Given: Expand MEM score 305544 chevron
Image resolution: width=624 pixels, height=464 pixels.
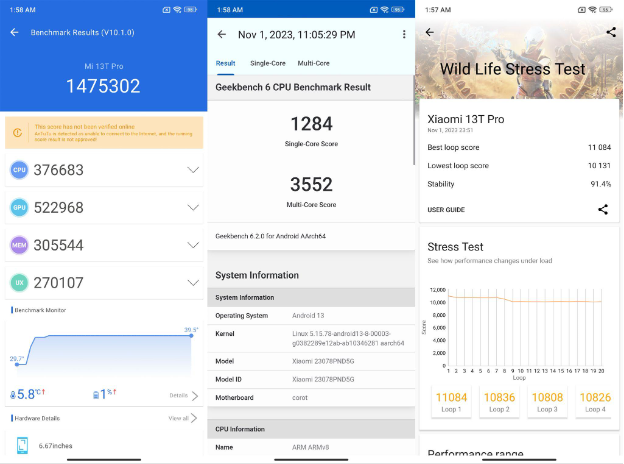Looking at the screenshot, I should coord(193,245).
